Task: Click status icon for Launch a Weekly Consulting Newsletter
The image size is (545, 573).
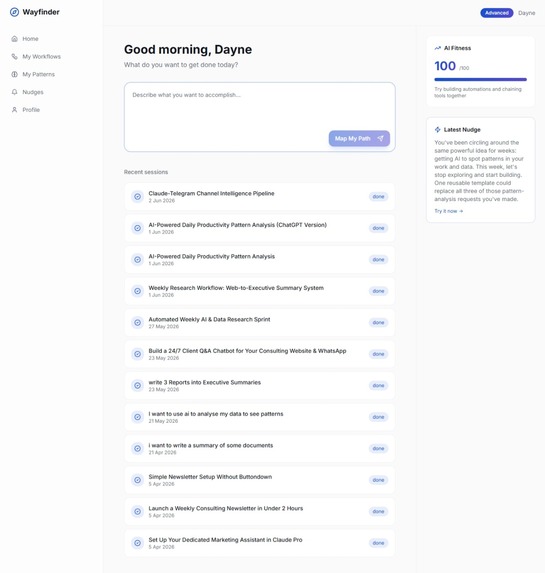Action: 137,511
